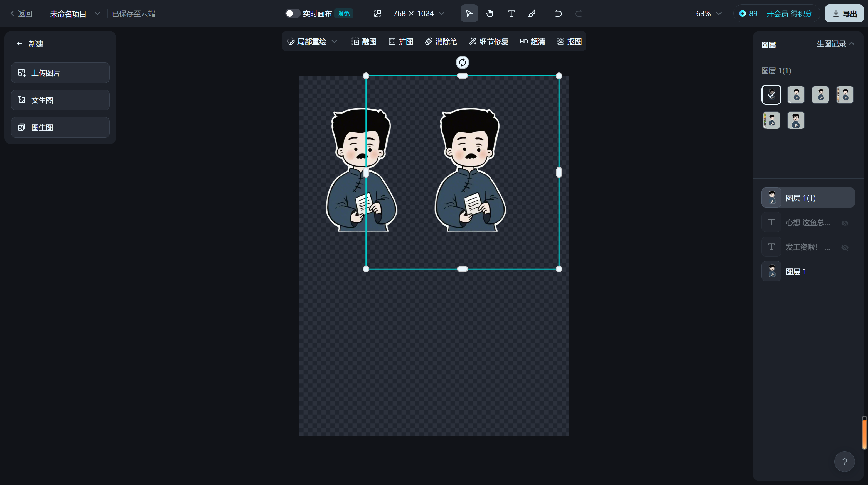Click the rotate handle above selection
This screenshot has height=485, width=868.
(462, 62)
